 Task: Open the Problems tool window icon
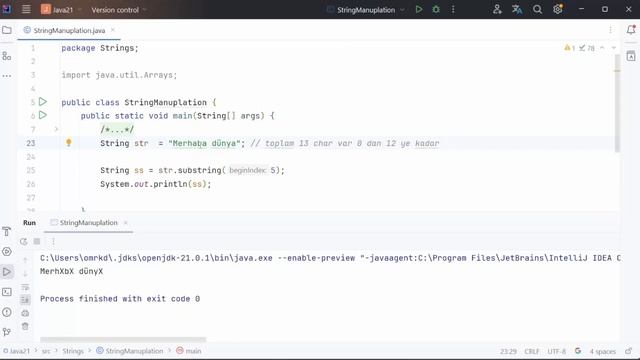[7, 312]
